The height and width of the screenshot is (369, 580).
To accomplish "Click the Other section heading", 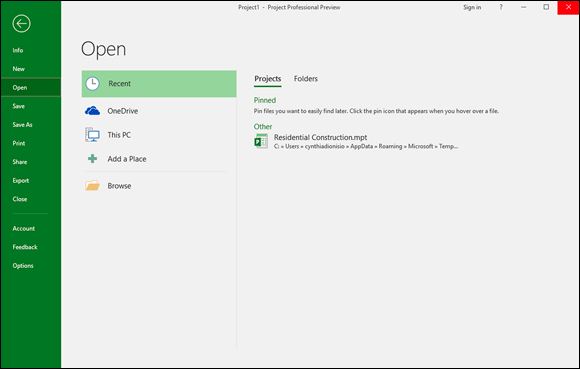I will click(263, 126).
